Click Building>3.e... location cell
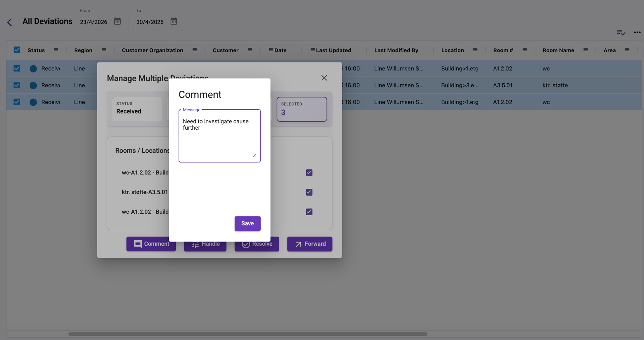 coord(460,85)
